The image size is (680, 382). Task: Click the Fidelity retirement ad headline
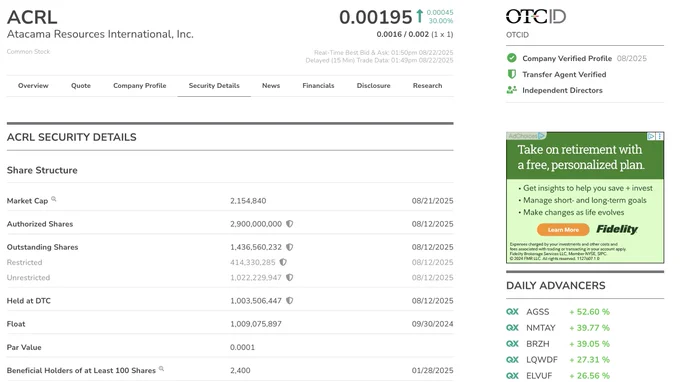coord(581,157)
